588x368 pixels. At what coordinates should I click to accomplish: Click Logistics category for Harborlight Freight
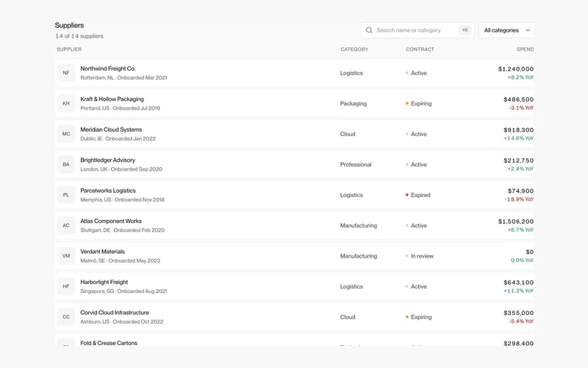pos(351,286)
